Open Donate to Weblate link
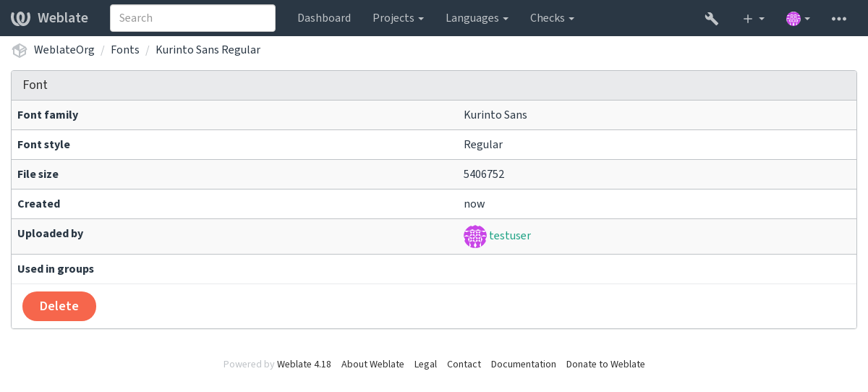Image resolution: width=868 pixels, height=392 pixels. [605, 365]
